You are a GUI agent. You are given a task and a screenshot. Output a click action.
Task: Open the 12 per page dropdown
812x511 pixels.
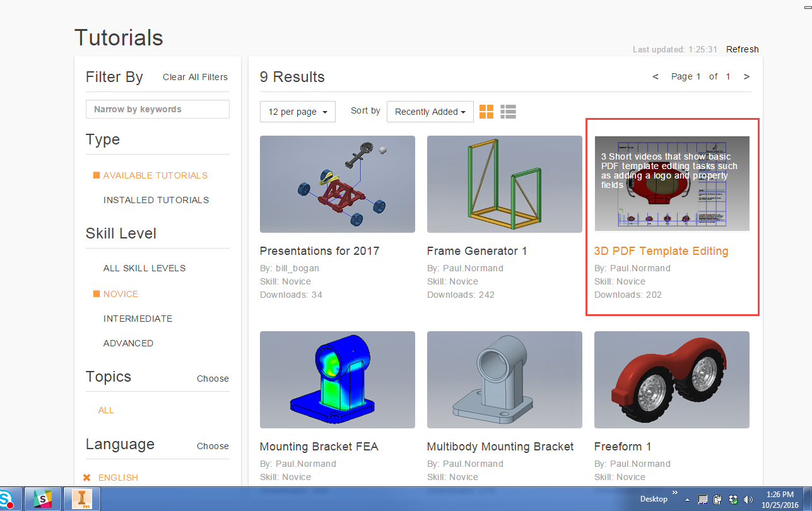click(298, 112)
